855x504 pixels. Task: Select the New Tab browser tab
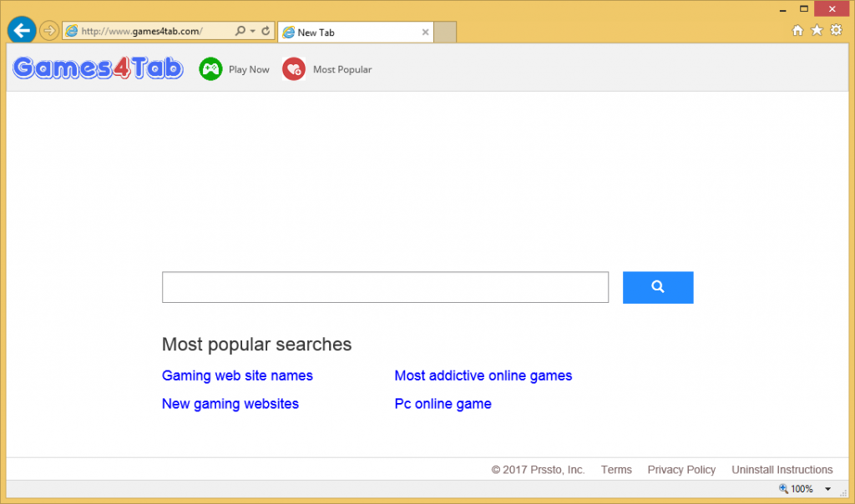coord(356,33)
